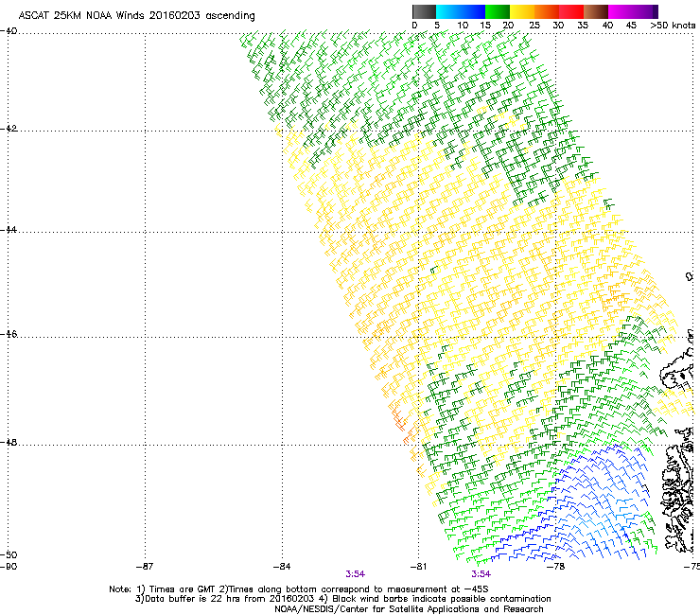Click the -87 longitude axis label
The image size is (700, 615).
click(145, 567)
